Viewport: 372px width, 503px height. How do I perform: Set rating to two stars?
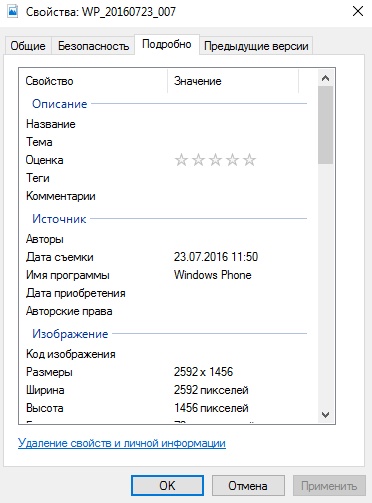pyautogui.click(x=198, y=160)
